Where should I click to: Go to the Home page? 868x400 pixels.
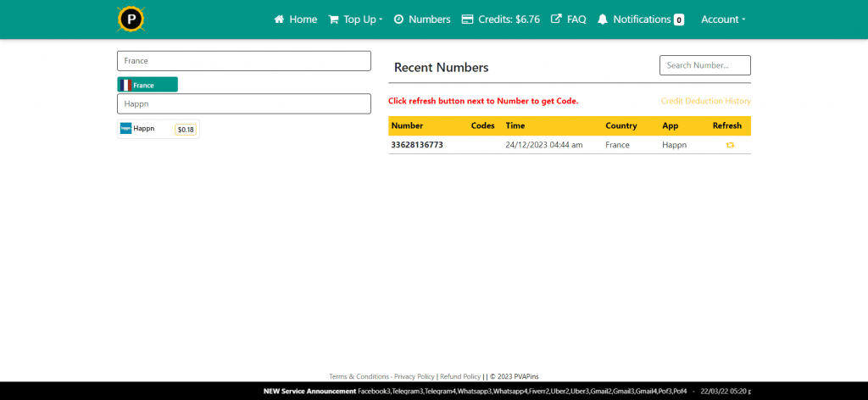[x=295, y=19]
